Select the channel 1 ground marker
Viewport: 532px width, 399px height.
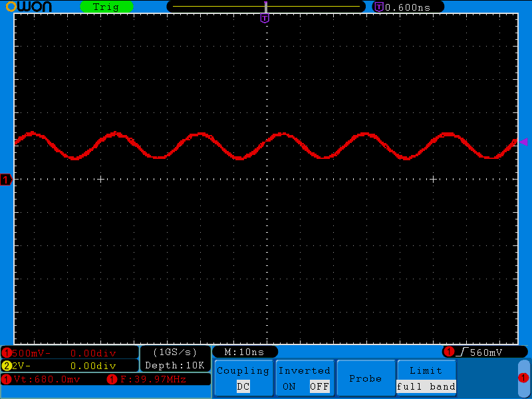[x=7, y=180]
